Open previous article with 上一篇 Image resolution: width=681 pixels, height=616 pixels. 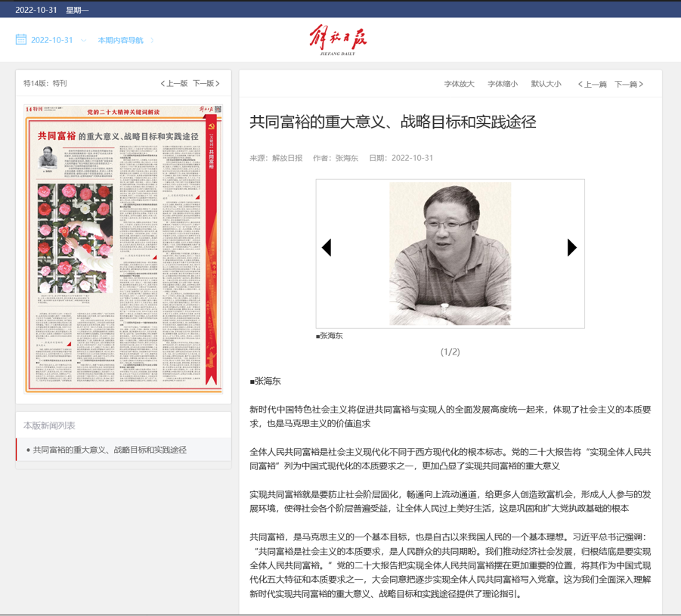click(592, 84)
